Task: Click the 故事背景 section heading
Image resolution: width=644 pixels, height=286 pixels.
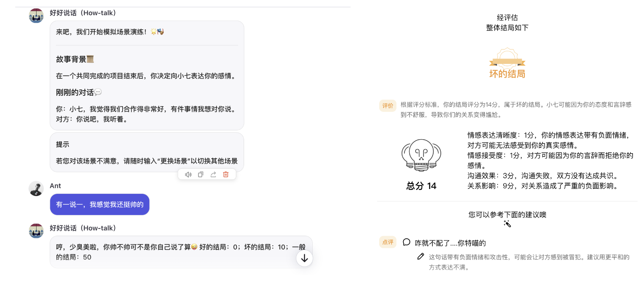Action: pyautogui.click(x=75, y=59)
